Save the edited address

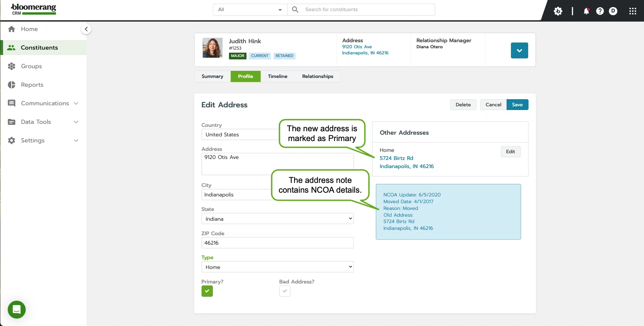click(517, 105)
